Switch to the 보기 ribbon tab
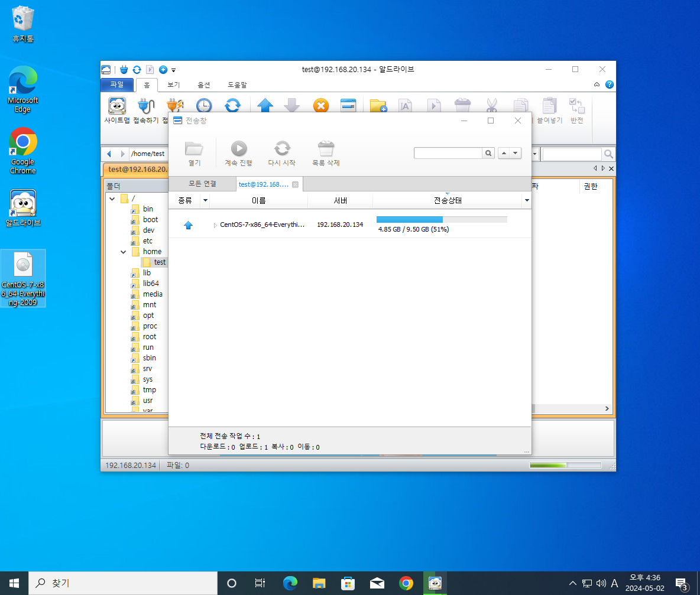The height and width of the screenshot is (595, 700). point(173,84)
